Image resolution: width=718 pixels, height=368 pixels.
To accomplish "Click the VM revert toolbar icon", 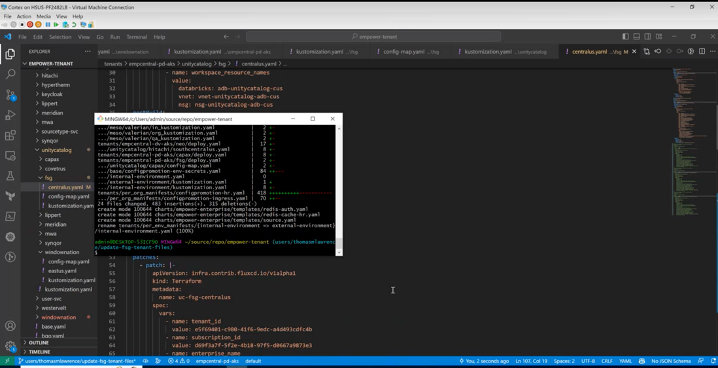I will pyautogui.click(x=74, y=24).
